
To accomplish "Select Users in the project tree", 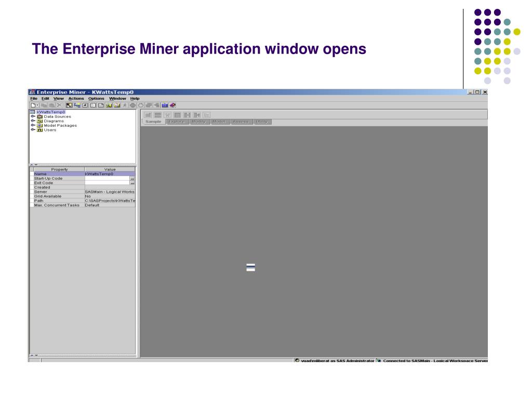I will point(50,129).
